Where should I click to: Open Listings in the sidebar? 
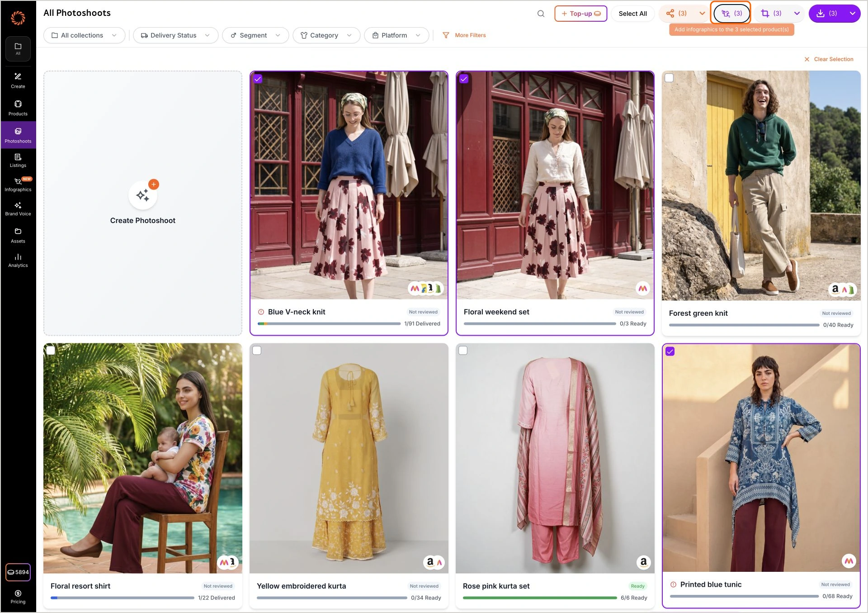pyautogui.click(x=18, y=161)
